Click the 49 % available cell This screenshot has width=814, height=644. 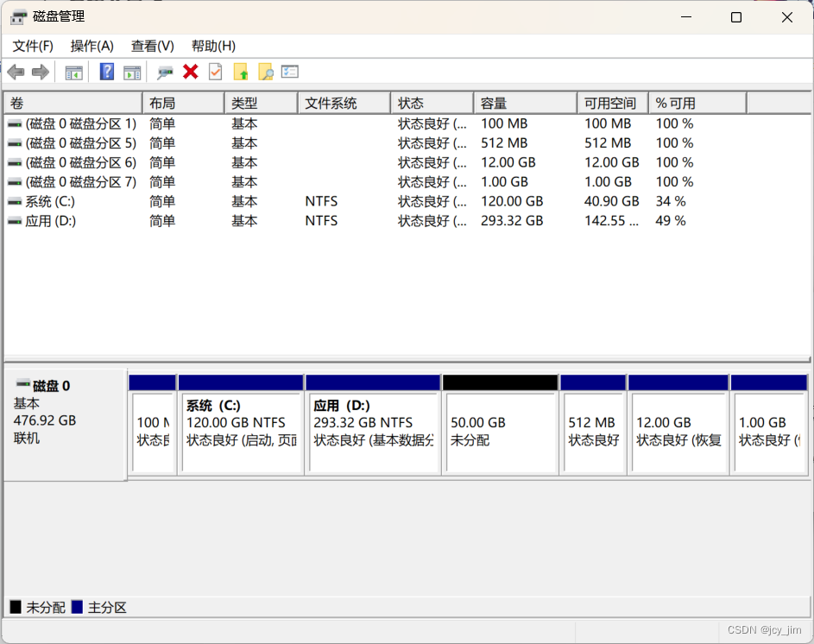(x=671, y=221)
